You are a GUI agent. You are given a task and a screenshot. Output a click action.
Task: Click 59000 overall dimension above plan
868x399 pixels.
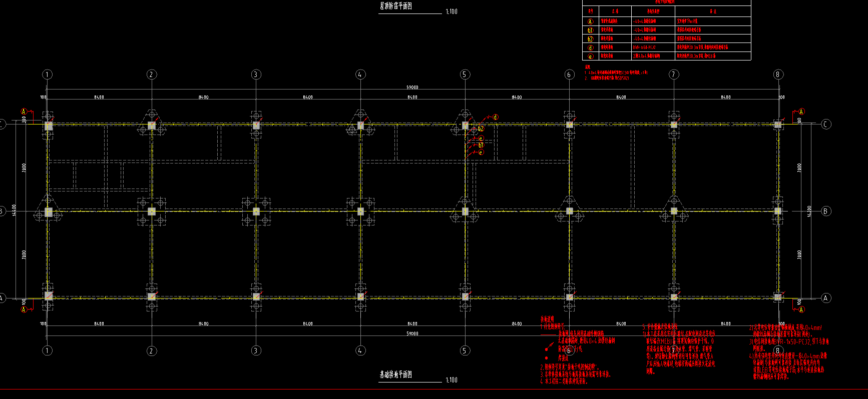pyautogui.click(x=412, y=87)
